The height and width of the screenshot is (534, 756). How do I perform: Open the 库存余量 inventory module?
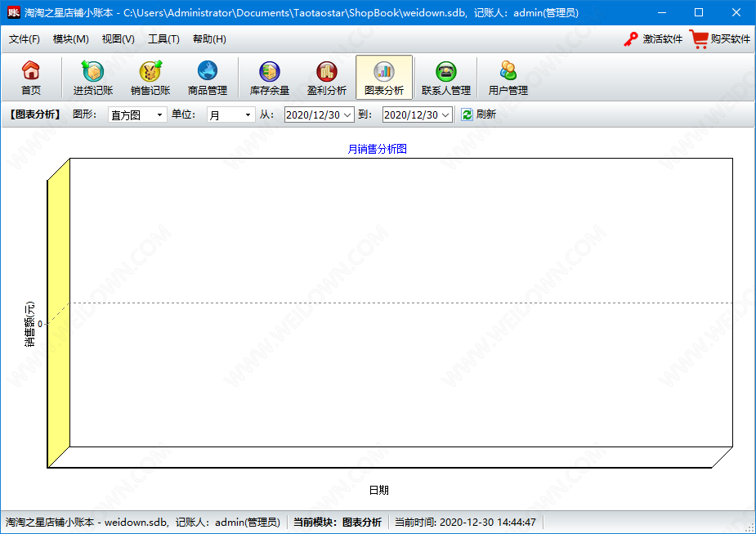pos(270,79)
